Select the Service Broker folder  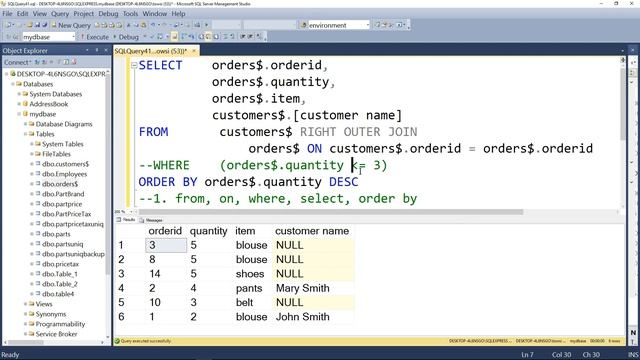tap(56, 334)
